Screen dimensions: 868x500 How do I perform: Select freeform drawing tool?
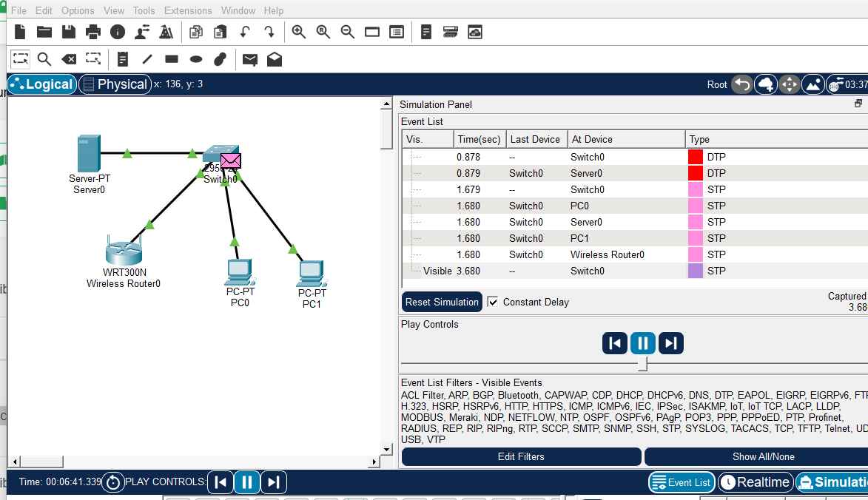point(221,59)
